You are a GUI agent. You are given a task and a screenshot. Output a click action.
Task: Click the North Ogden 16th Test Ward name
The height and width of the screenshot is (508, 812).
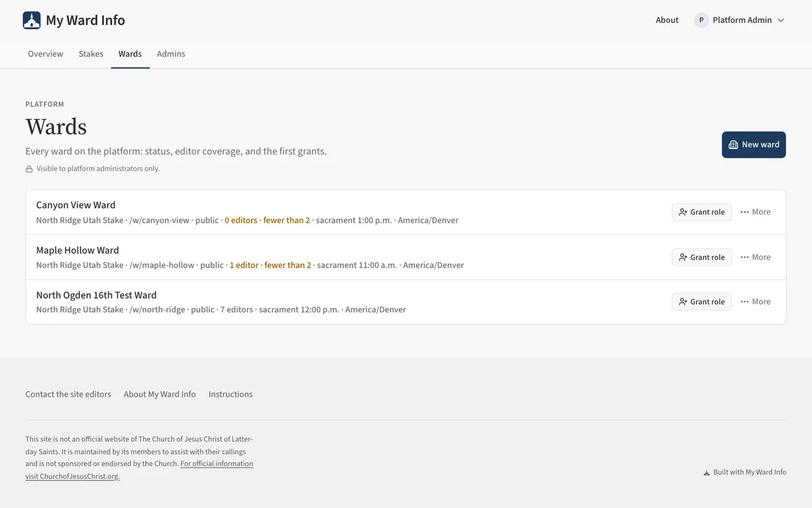pos(96,295)
